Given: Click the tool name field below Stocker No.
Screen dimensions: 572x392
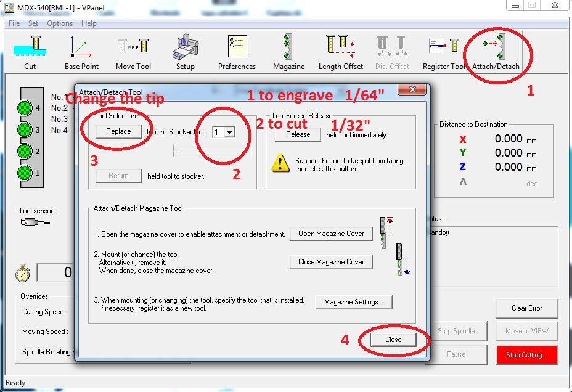Looking at the screenshot, I should pos(212,150).
